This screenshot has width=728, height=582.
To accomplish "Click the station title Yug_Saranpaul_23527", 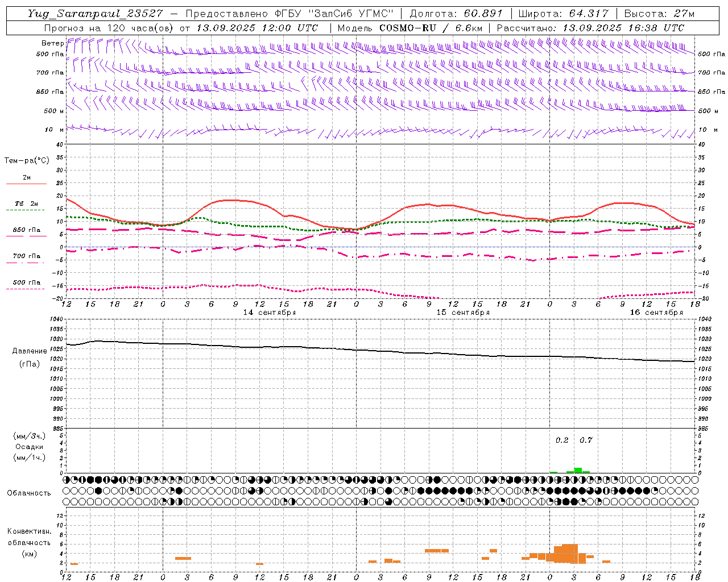I will 95,14.
